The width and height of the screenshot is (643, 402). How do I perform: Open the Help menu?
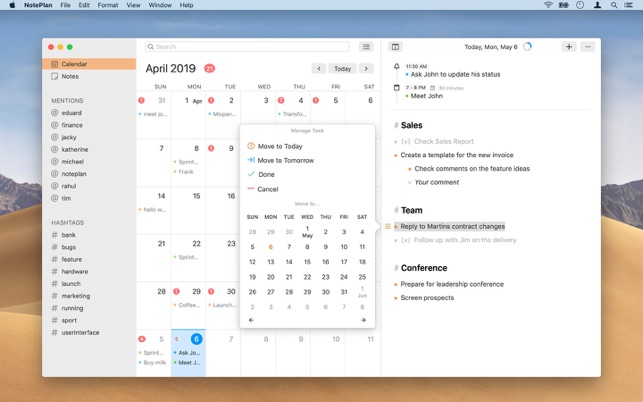[186, 5]
